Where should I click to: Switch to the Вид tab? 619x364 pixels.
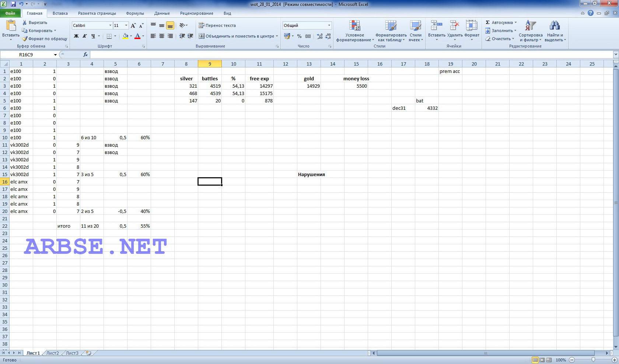[227, 13]
